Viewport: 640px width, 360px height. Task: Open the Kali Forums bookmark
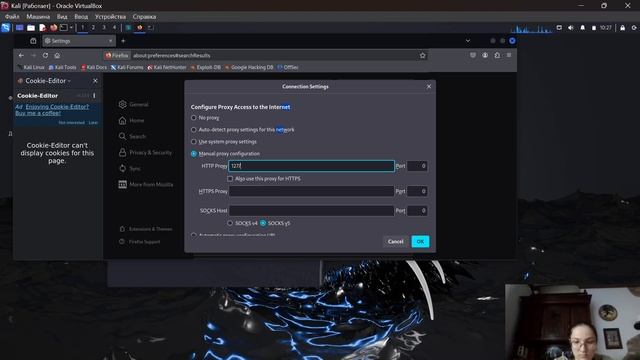point(127,67)
